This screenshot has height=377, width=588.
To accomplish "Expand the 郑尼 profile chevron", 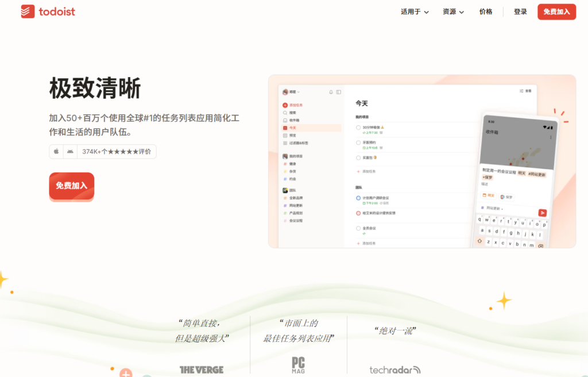I will click(x=298, y=92).
